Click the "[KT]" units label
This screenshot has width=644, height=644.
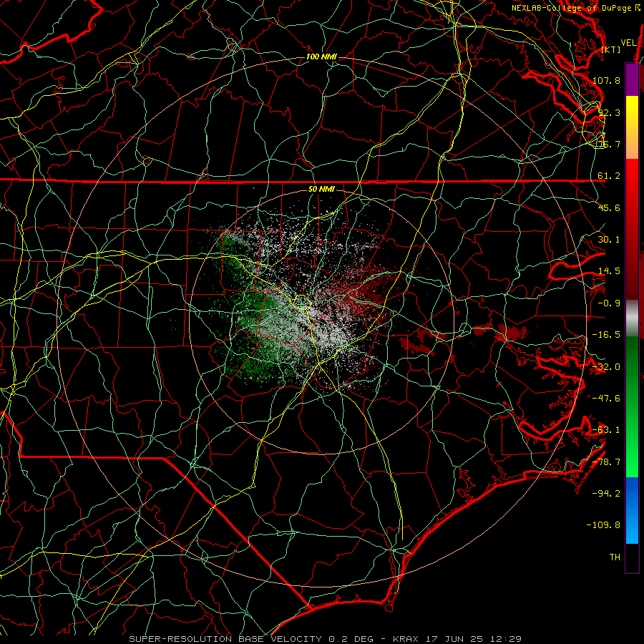click(611, 49)
